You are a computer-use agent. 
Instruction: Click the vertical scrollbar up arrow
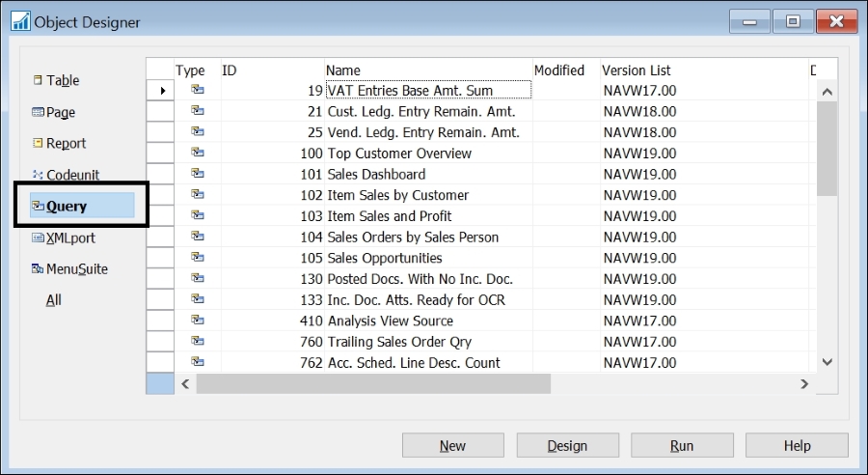[827, 92]
